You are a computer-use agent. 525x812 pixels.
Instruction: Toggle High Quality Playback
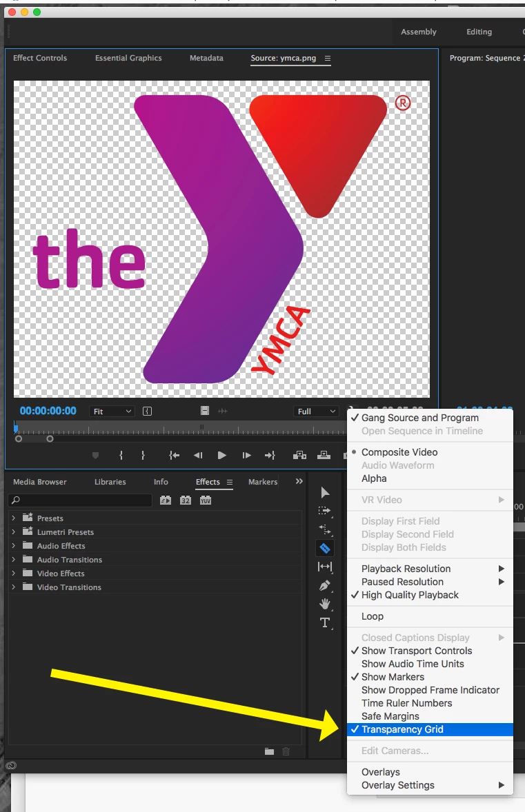click(x=410, y=595)
